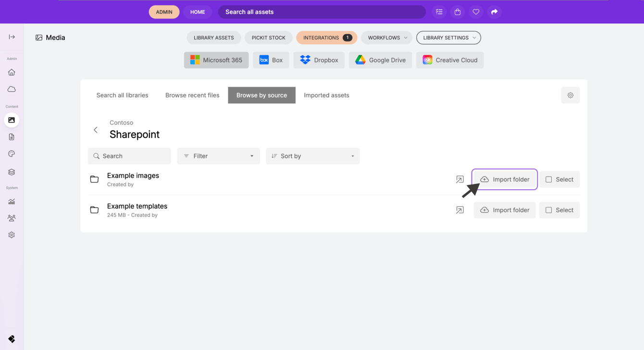
Task: Open the users icon in sidebar
Action: point(12,218)
